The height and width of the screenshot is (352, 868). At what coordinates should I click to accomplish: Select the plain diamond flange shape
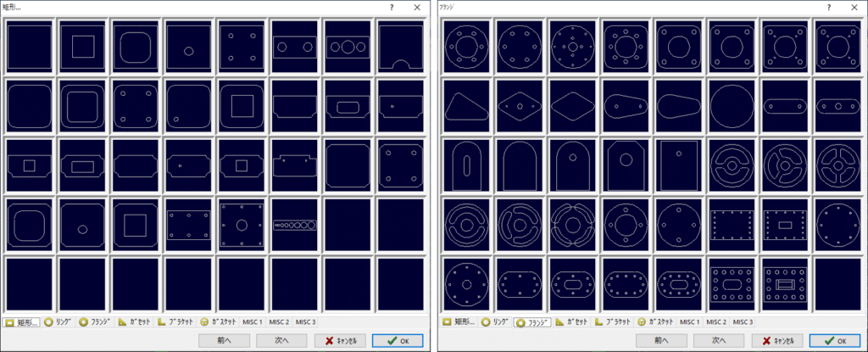(572, 106)
